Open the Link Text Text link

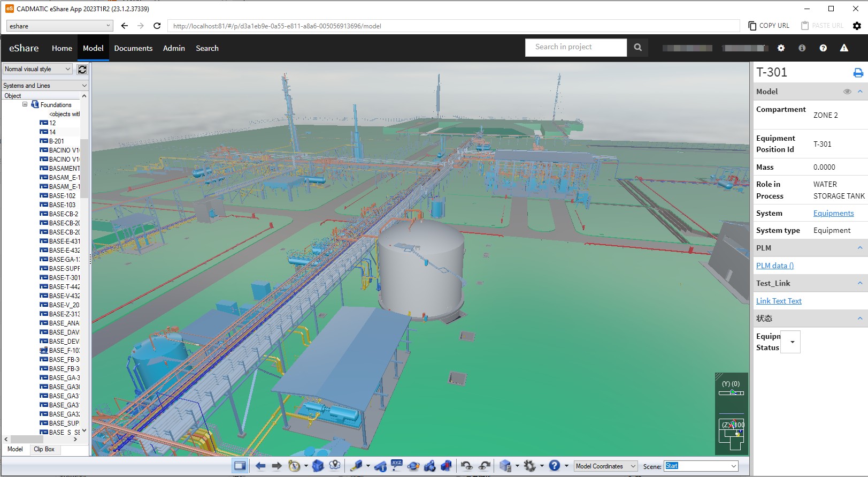[x=779, y=301]
